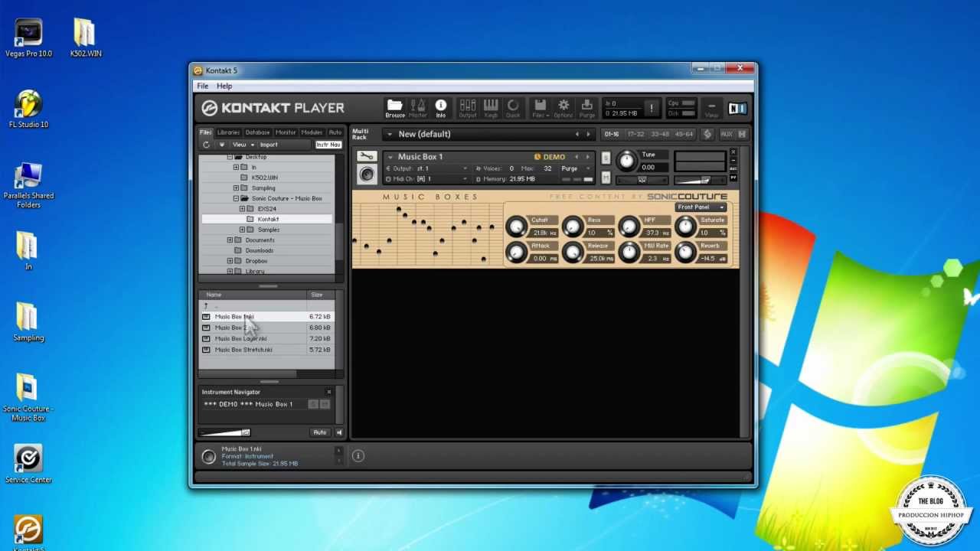The height and width of the screenshot is (551, 980).
Task: Open the Front Panel dropdown
Action: click(x=701, y=207)
